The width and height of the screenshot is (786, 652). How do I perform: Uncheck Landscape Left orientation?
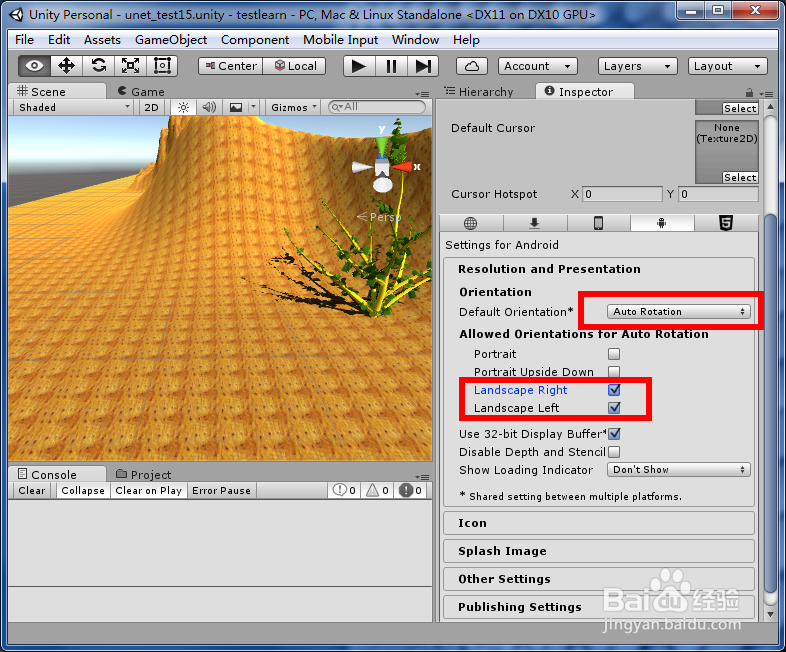(x=614, y=408)
